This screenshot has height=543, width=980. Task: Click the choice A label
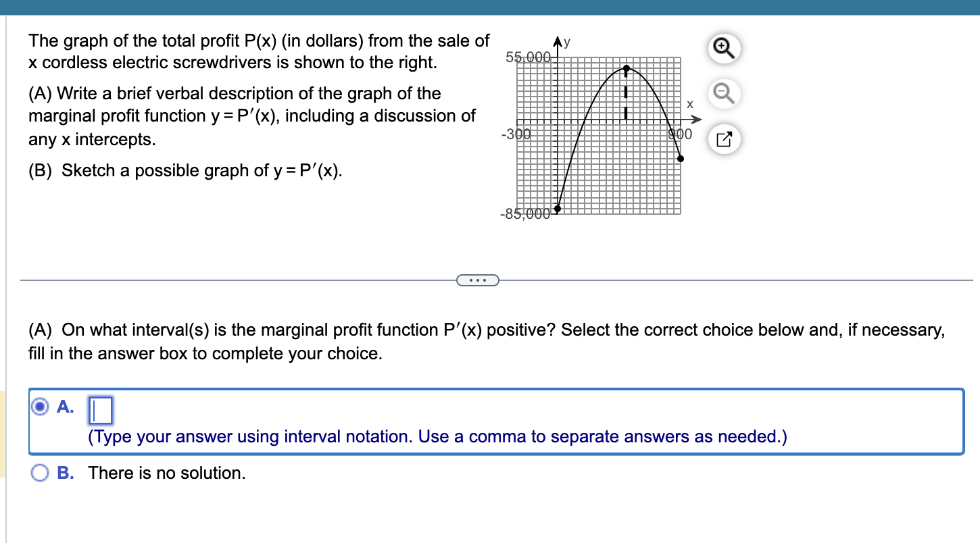65,406
